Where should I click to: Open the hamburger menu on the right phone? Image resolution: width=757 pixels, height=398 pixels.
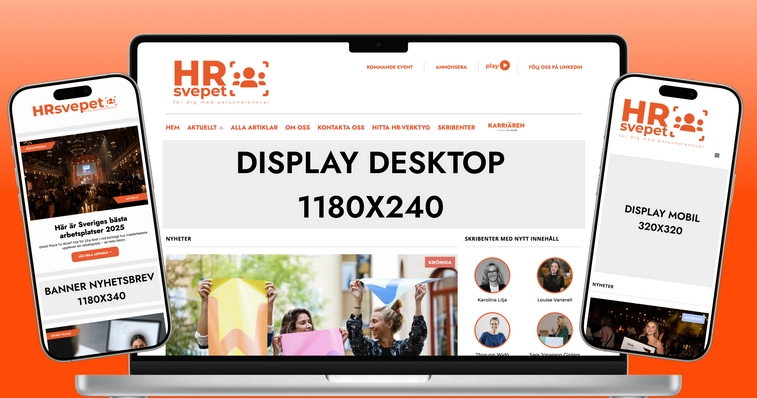[x=717, y=155]
